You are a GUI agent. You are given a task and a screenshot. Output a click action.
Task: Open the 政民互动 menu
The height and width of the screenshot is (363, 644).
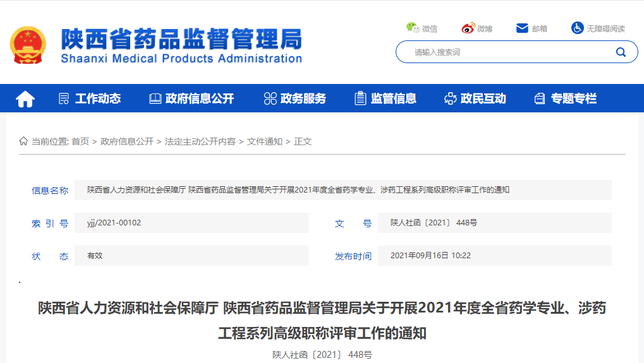pyautogui.click(x=475, y=98)
